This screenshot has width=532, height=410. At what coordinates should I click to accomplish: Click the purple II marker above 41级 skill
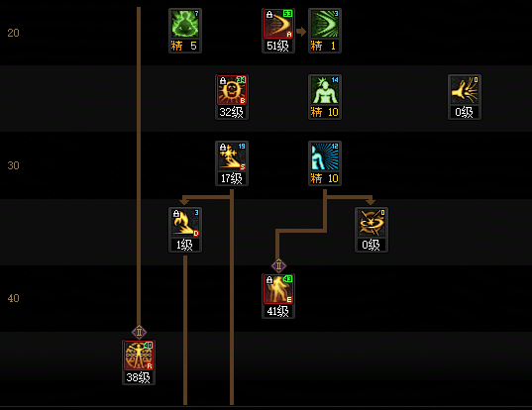[x=278, y=265]
